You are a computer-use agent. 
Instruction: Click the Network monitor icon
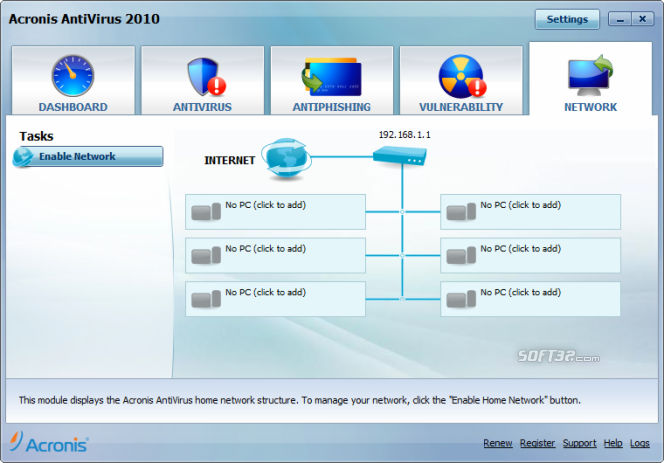click(x=590, y=75)
